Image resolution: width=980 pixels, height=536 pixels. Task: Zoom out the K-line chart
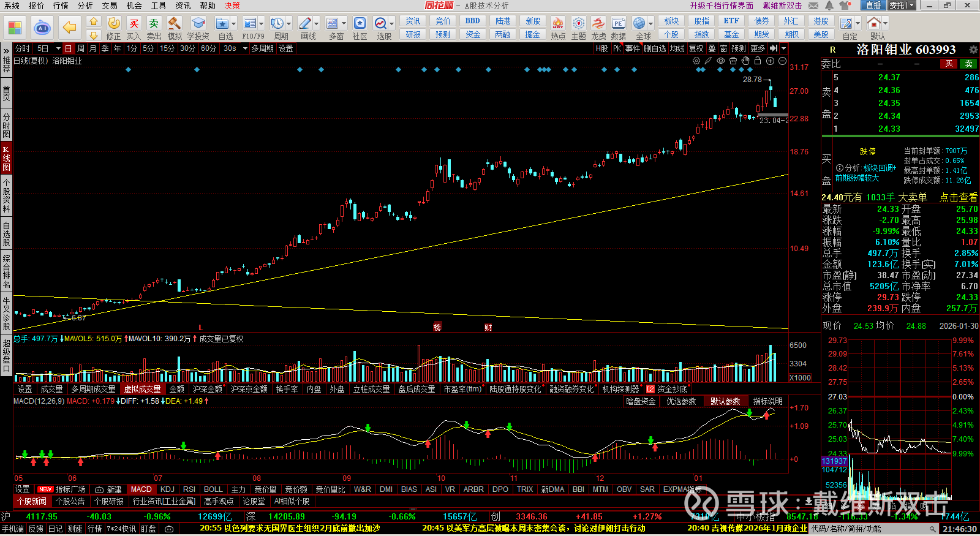[782, 61]
